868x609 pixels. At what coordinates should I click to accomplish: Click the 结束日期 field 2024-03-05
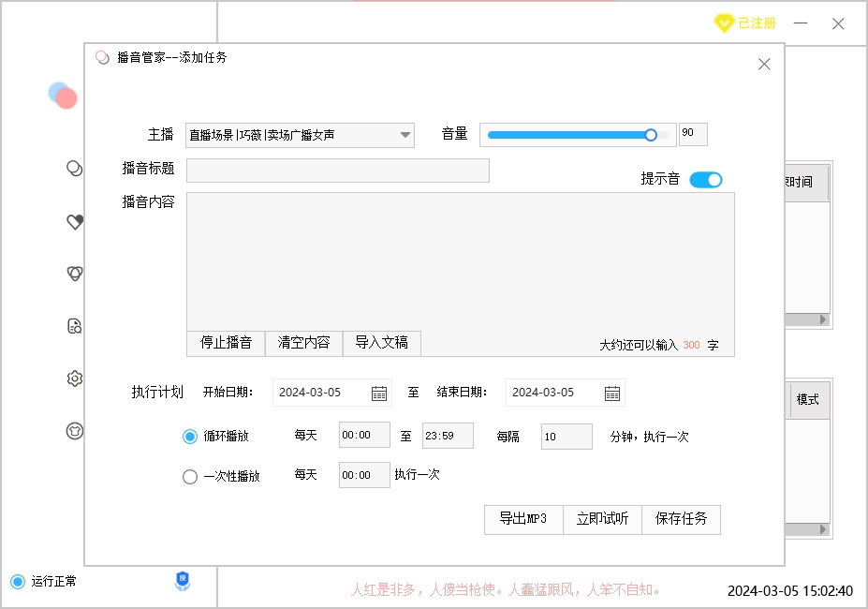[x=566, y=393]
